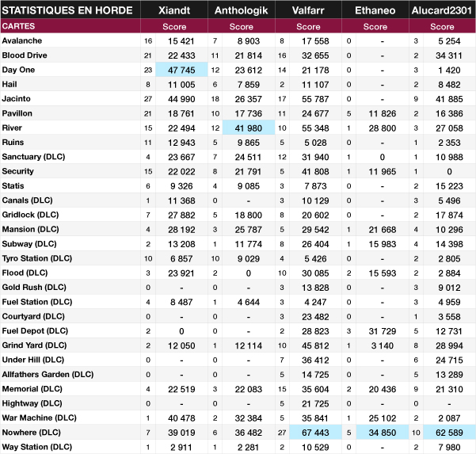Click Score subheader under Xiandt

click(174, 27)
